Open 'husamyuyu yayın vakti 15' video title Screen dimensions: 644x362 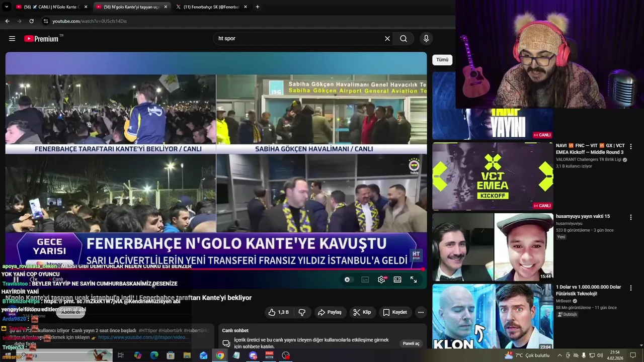583,216
